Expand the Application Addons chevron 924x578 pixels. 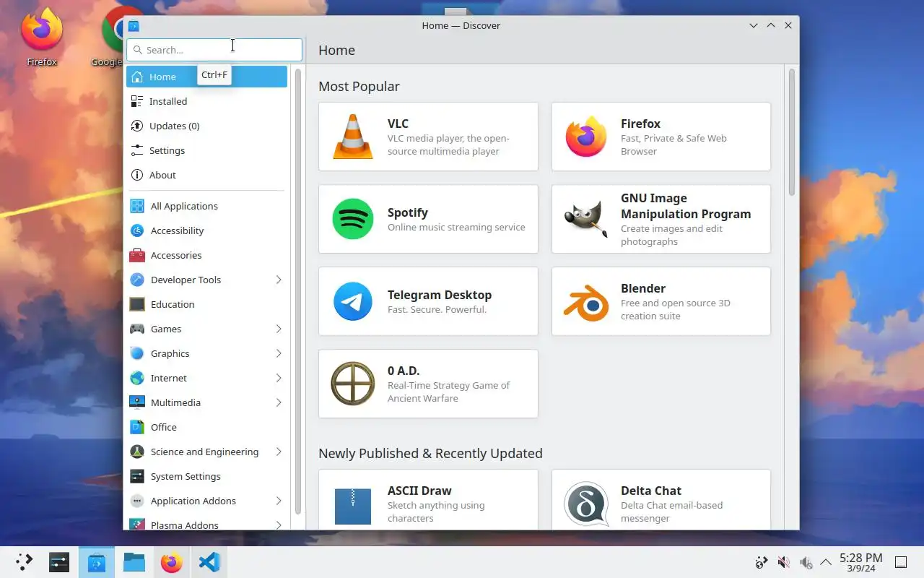click(279, 501)
